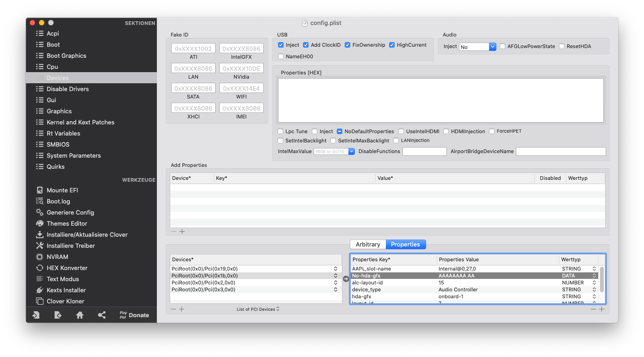This screenshot has width=644, height=357.
Task: Switch to the Arbitrary tab
Action: pos(368,244)
